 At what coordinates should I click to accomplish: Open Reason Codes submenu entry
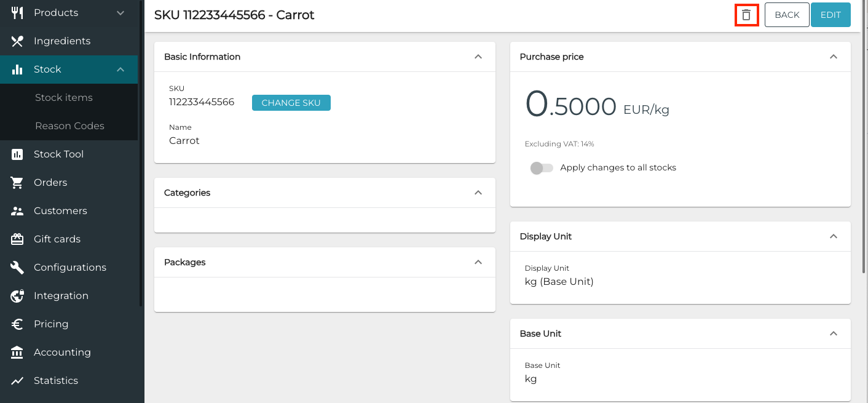[69, 126]
